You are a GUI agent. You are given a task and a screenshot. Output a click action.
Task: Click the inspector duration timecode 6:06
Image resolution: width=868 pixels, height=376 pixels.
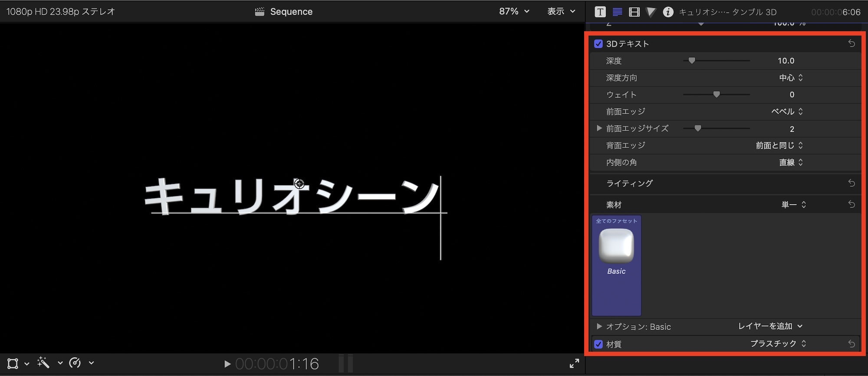(836, 12)
